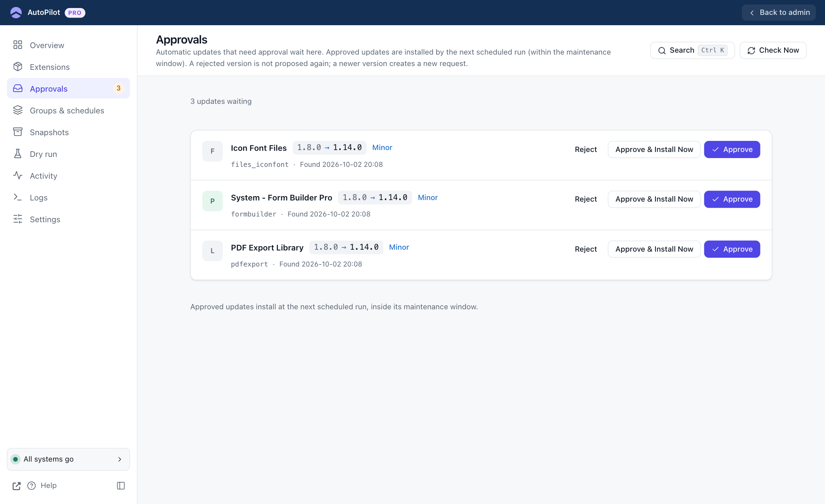Click Check Now button
The image size is (825, 504).
(x=773, y=50)
